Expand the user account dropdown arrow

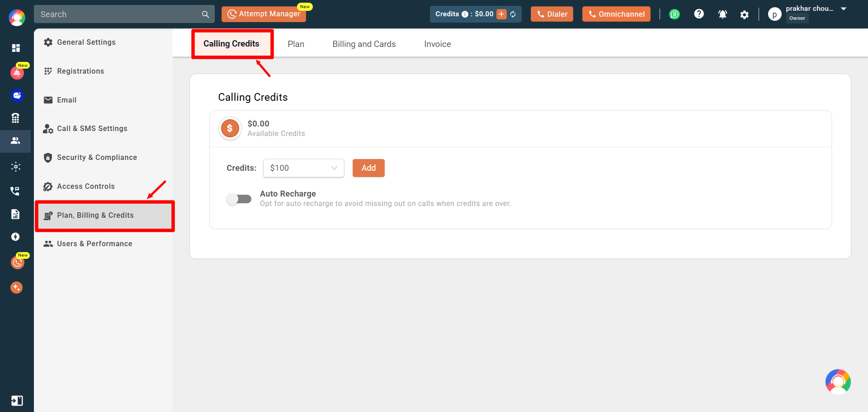click(x=844, y=9)
